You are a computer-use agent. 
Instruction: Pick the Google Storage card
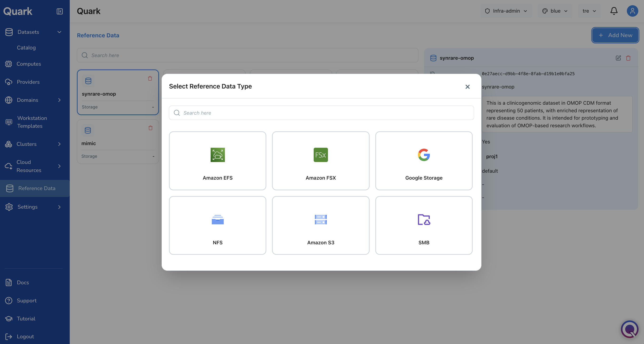[424, 161]
